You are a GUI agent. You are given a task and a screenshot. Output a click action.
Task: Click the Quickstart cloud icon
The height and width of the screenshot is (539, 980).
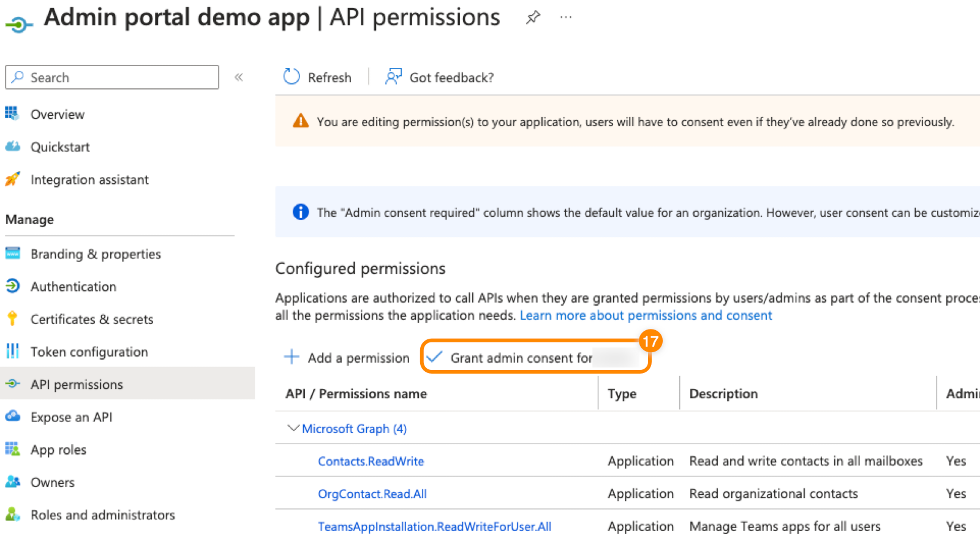point(12,146)
